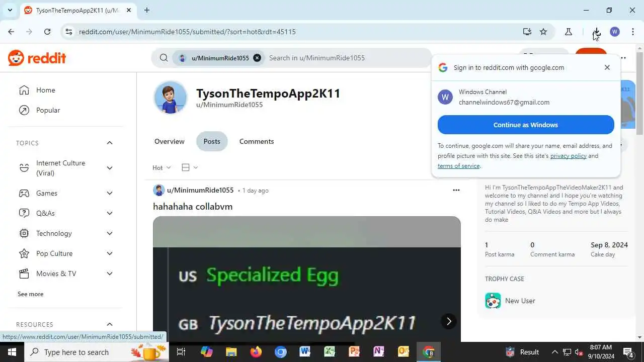Viewport: 644px width, 362px height.
Task: Collapse the TOPICS section
Action: coord(110,143)
